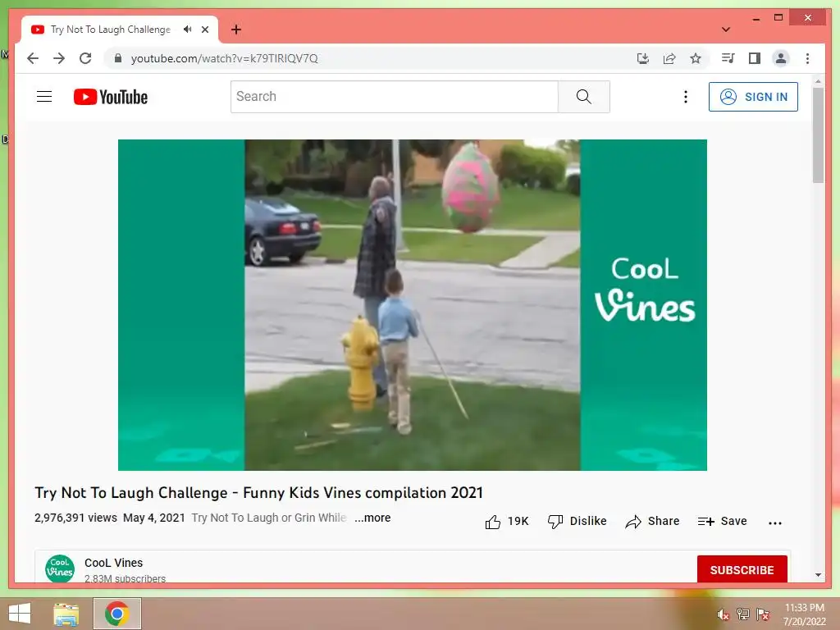Click the SIGN IN button
Image resolution: width=840 pixels, height=630 pixels.
(x=753, y=97)
